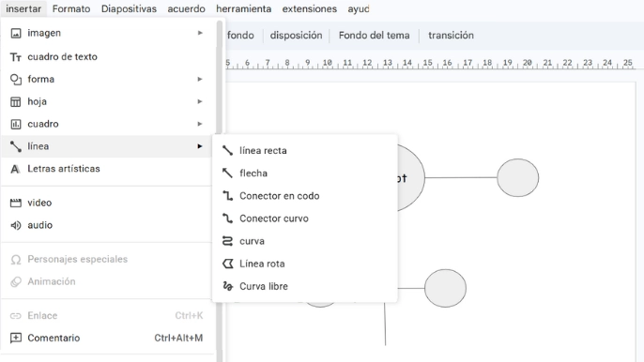Click the Letras artísticas icon
This screenshot has height=362, width=644.
pos(15,169)
